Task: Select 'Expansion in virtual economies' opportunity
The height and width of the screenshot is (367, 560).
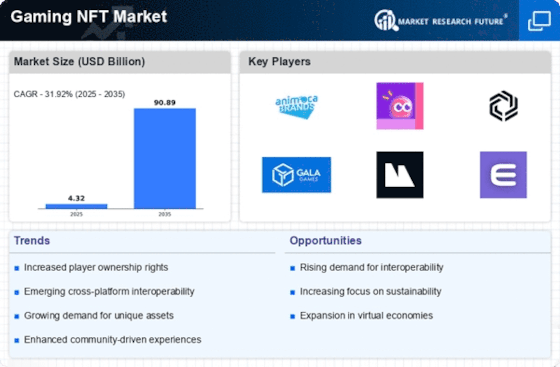Action: tap(366, 316)
